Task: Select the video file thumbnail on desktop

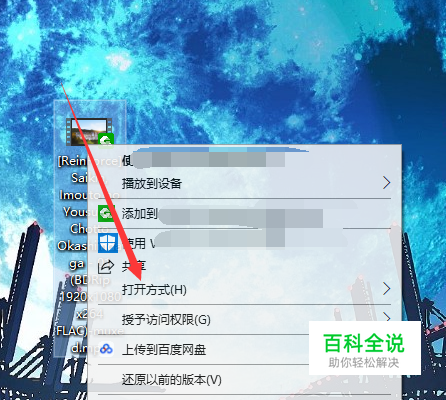Action: click(x=89, y=132)
